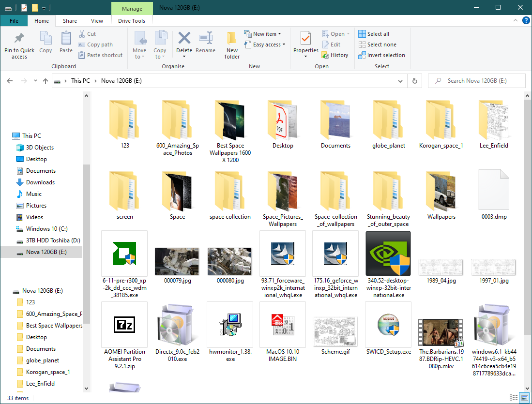Click the Rename icon in ribbon

click(x=205, y=43)
